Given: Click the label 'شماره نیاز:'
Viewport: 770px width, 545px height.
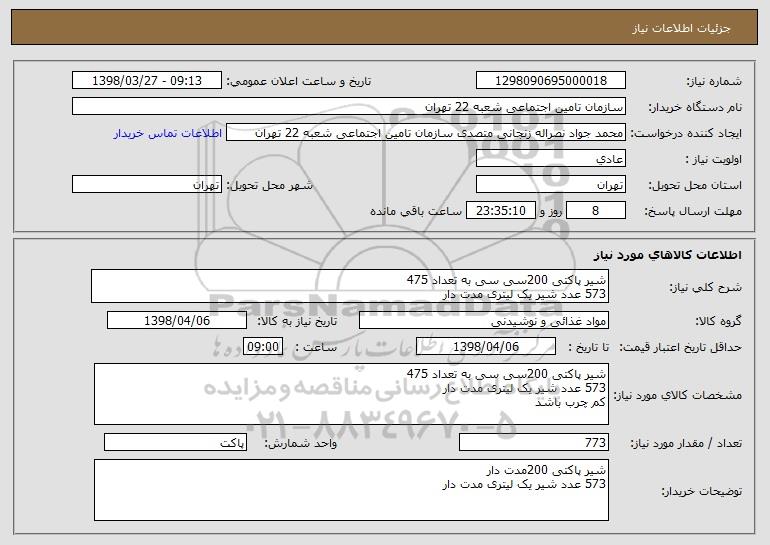Looking at the screenshot, I should click(x=714, y=81).
